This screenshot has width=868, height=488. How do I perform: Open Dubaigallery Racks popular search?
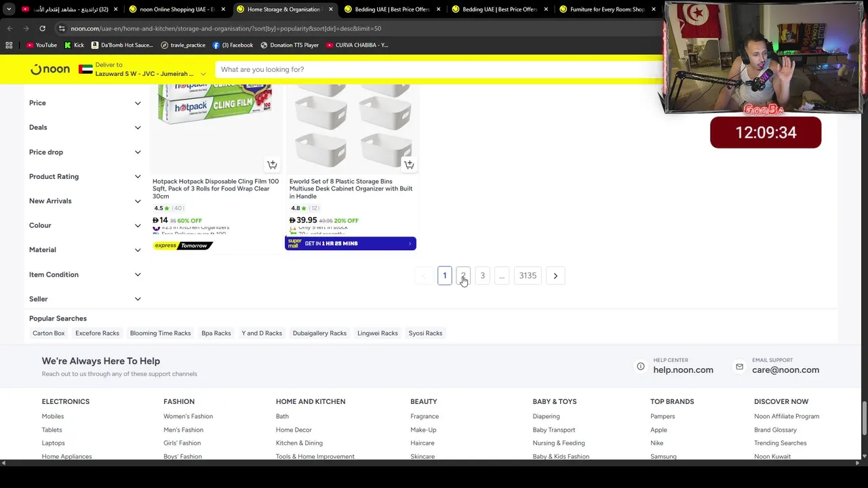coord(319,333)
